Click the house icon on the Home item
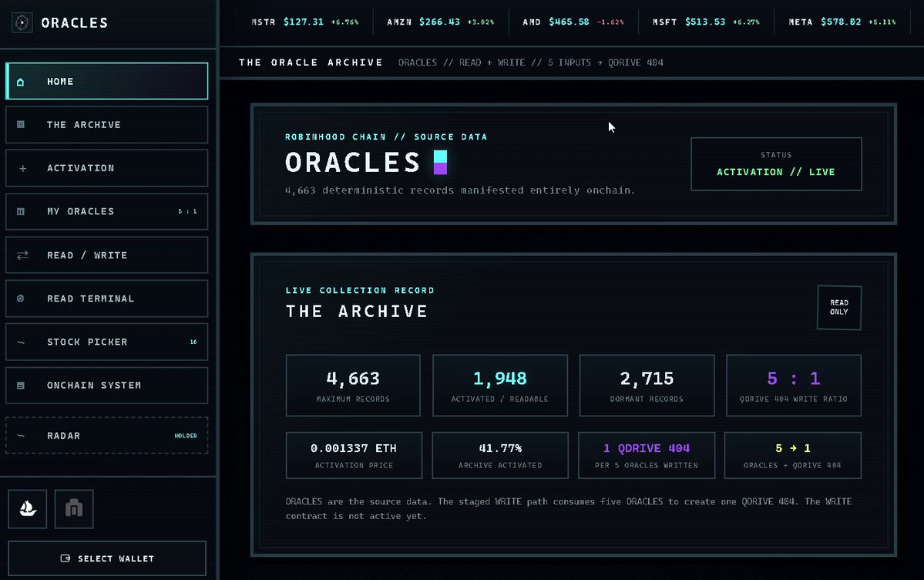Screen dimensions: 924x580 [21, 82]
